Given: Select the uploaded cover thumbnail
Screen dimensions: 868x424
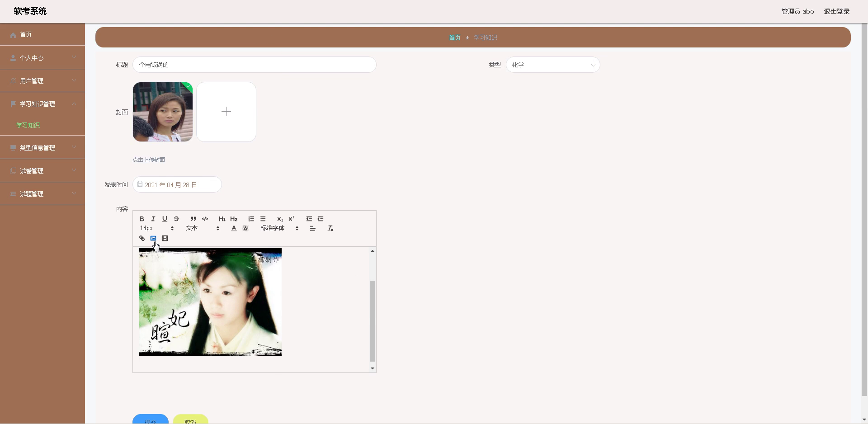Looking at the screenshot, I should [x=163, y=112].
